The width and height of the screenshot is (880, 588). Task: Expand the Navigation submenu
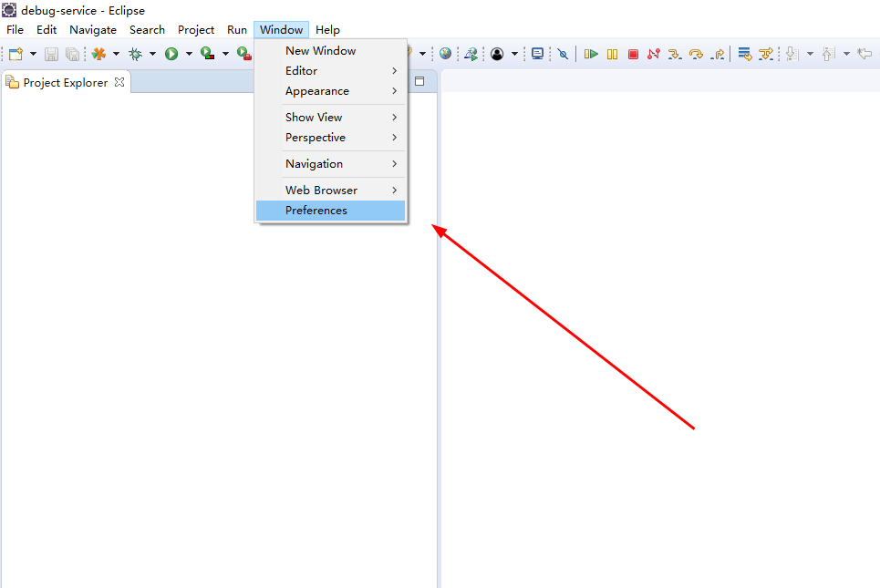330,164
